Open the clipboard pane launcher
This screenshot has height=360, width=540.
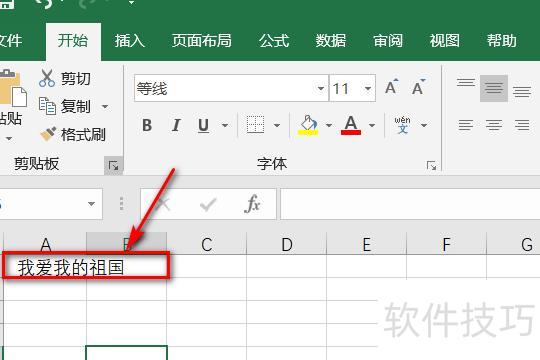click(113, 166)
